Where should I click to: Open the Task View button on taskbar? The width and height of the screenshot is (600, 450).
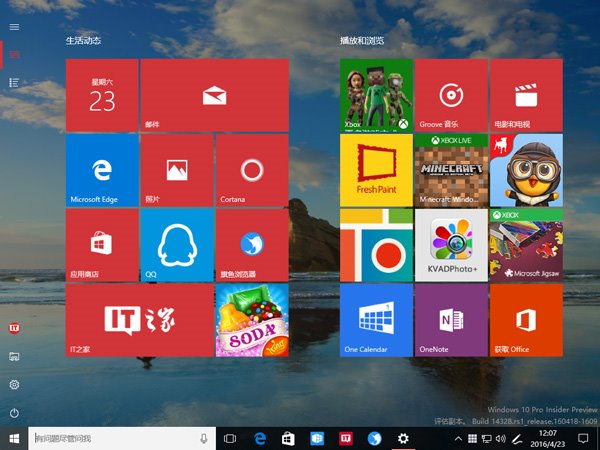[230, 438]
